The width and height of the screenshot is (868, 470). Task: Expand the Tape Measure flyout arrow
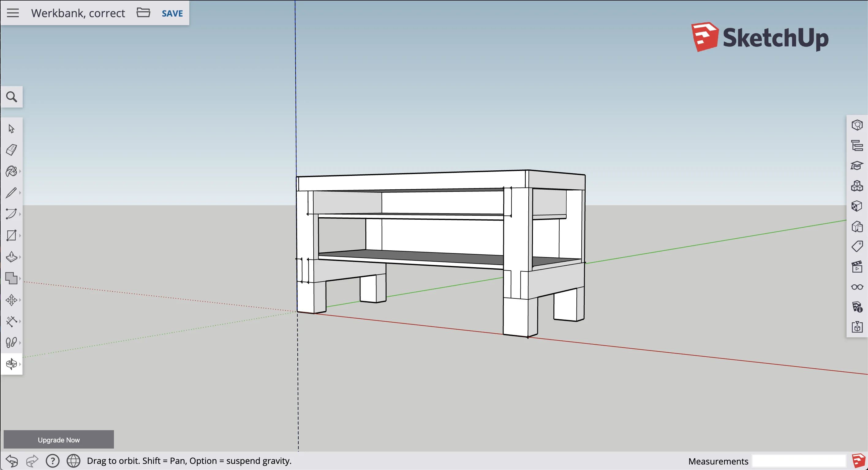[x=20, y=321]
